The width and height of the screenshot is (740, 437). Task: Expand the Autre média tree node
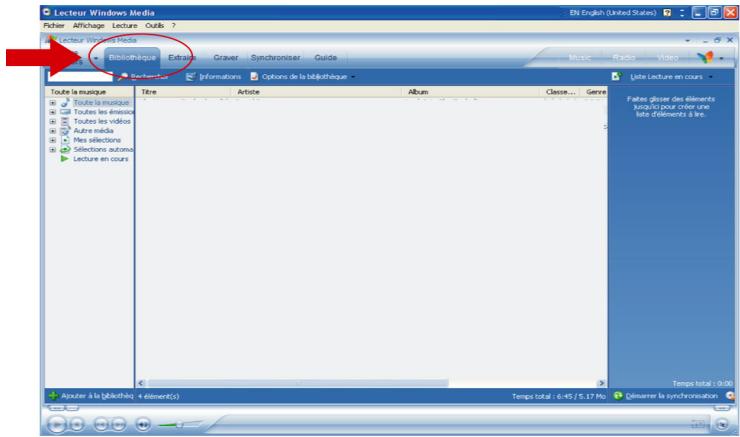[x=52, y=131]
